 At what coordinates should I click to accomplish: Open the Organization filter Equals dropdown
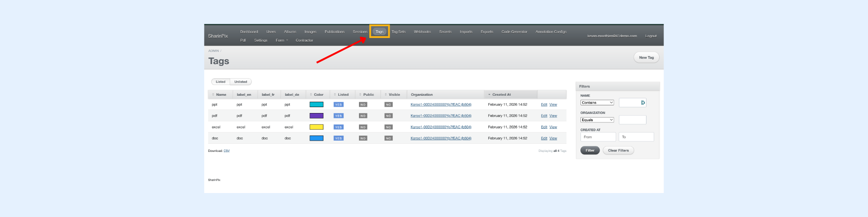click(597, 120)
